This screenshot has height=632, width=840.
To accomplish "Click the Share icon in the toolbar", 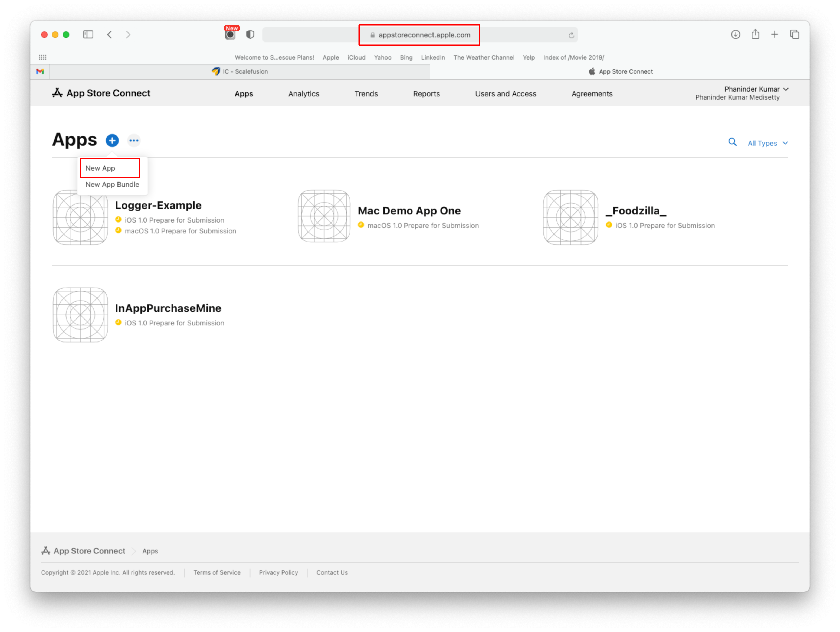I will coord(755,34).
